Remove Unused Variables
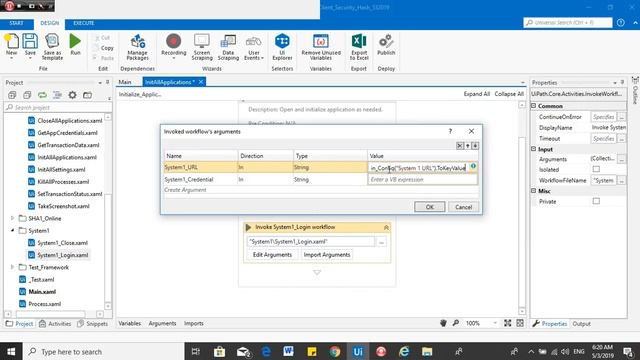 pos(321,47)
